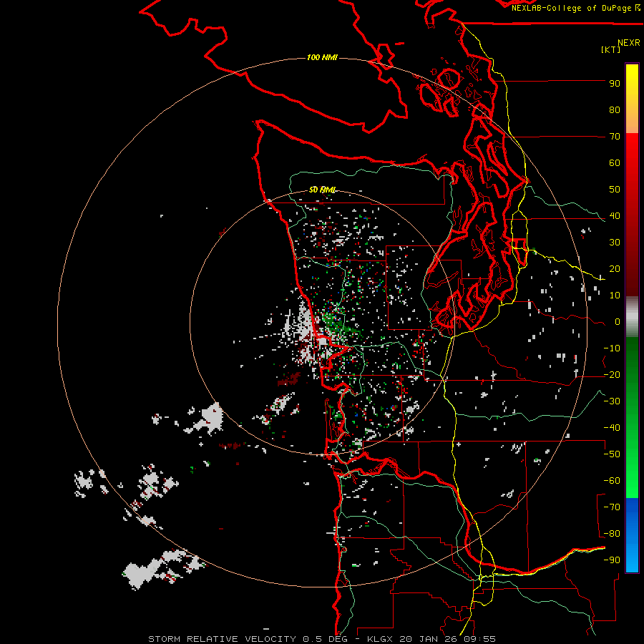Click the yellow segment of the color bar
644x644 pixels.
(632, 80)
